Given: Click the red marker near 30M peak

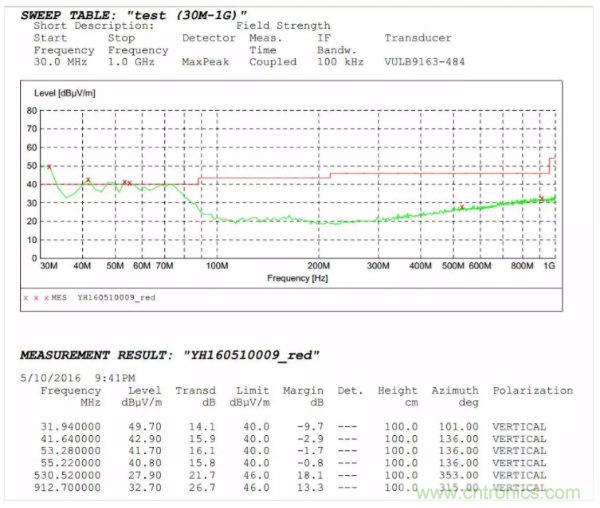Looking at the screenshot, I should [49, 166].
